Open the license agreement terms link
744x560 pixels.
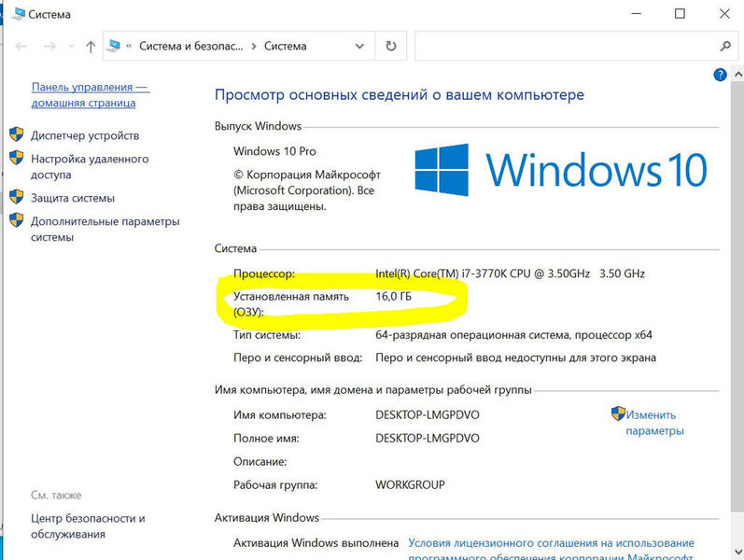click(x=551, y=550)
